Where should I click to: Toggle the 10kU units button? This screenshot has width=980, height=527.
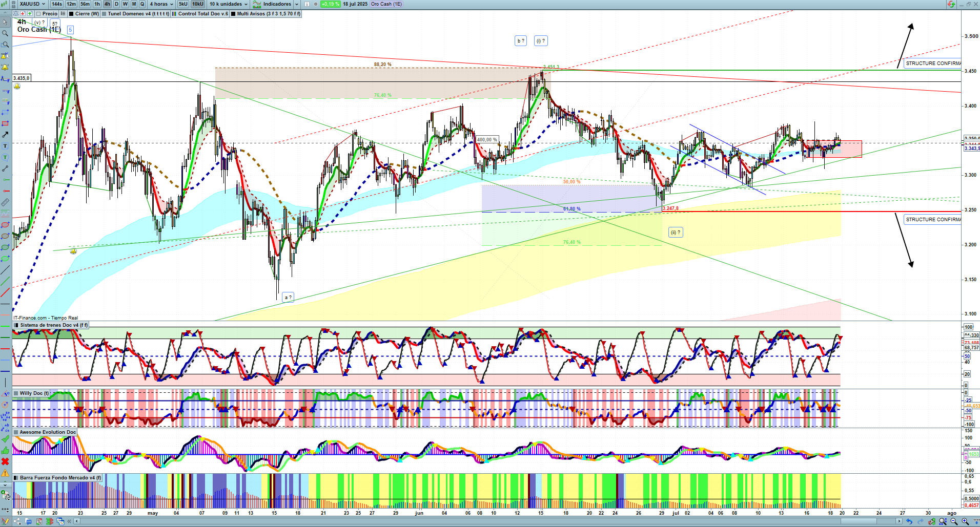[198, 4]
